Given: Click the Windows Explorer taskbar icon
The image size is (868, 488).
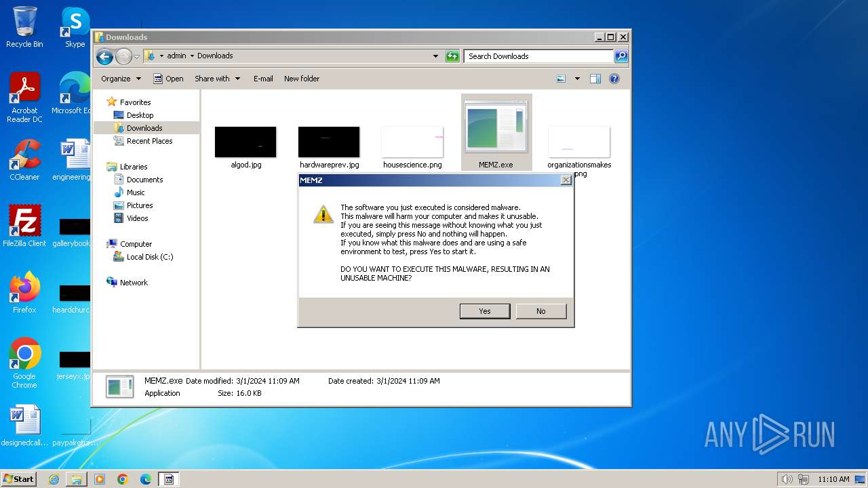Looking at the screenshot, I should click(77, 479).
